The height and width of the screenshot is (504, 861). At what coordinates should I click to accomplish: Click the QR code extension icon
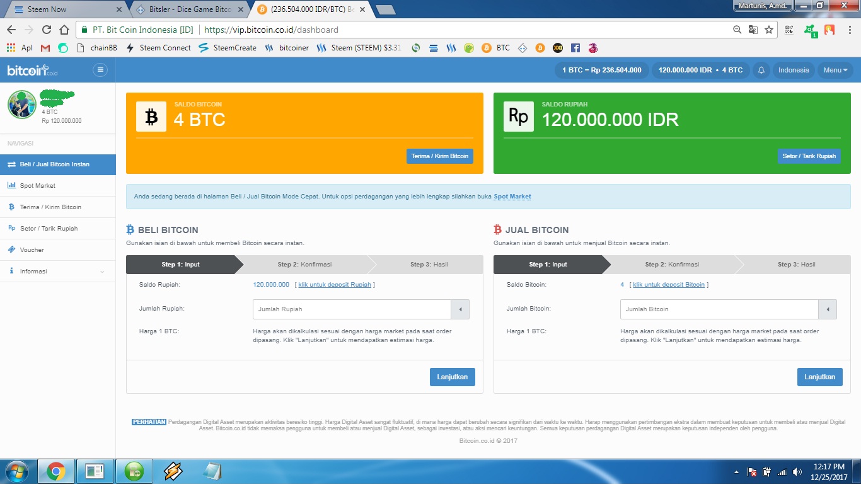pos(789,30)
